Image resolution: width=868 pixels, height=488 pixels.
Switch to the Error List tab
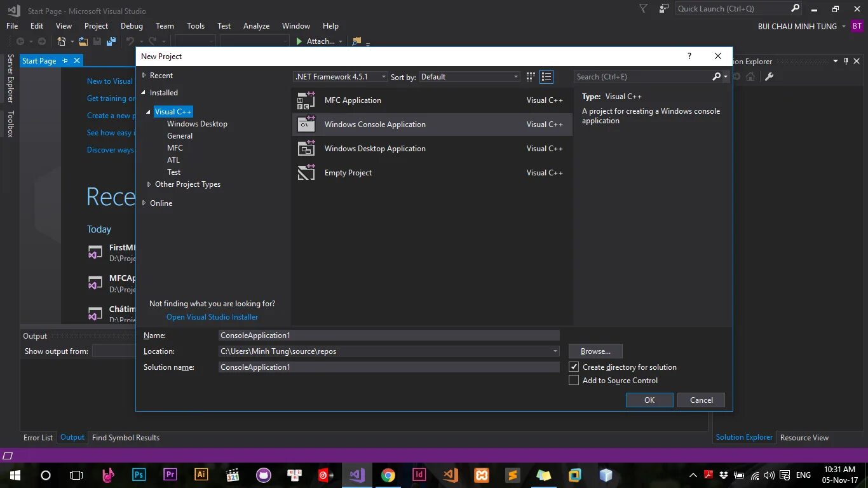(38, 437)
